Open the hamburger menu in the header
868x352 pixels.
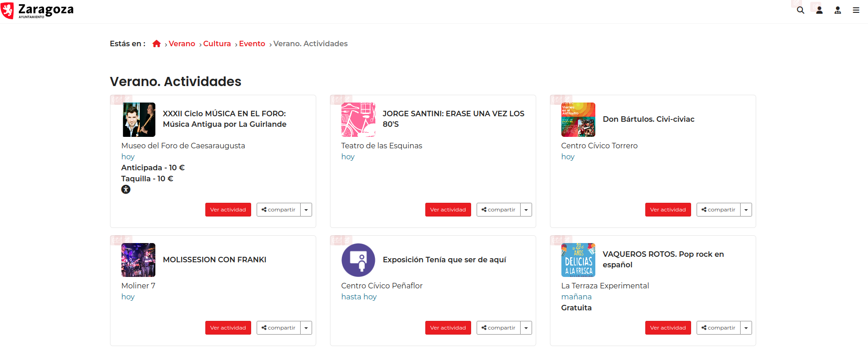click(x=856, y=10)
